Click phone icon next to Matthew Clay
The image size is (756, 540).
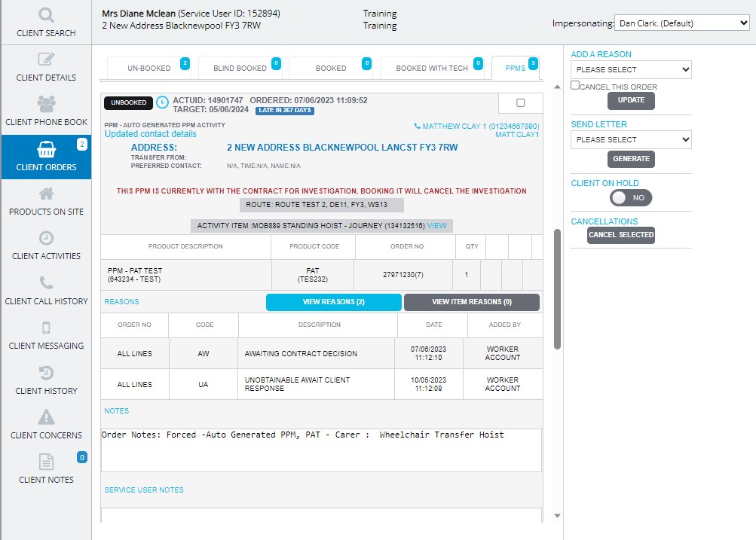coord(417,126)
